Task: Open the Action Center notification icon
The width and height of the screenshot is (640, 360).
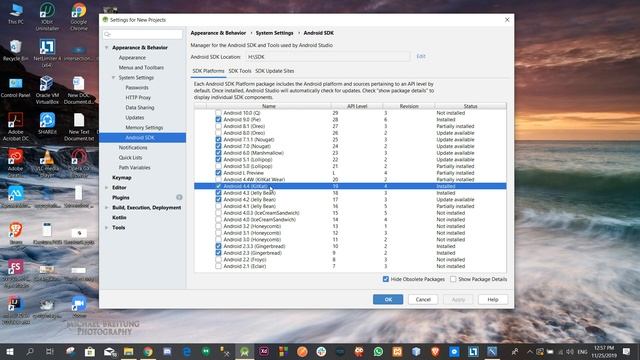Action: tap(627, 351)
